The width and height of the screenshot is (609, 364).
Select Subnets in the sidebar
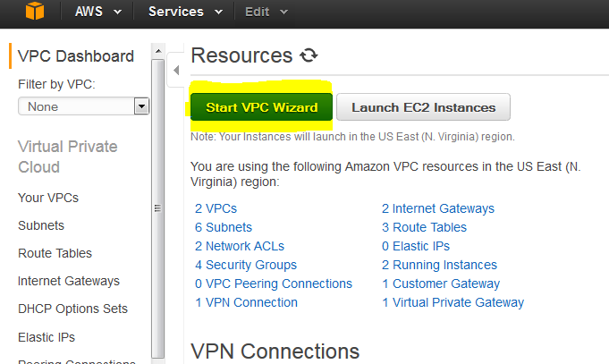pos(41,225)
